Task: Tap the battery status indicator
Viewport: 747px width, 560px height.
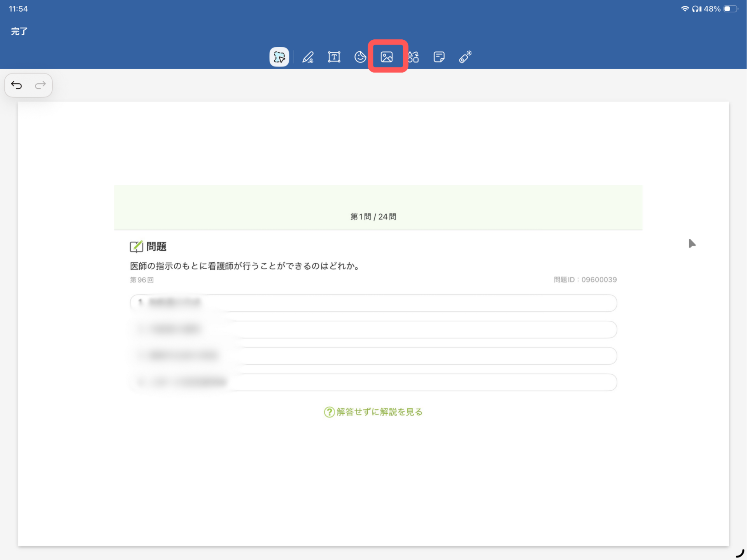Action: coord(730,9)
